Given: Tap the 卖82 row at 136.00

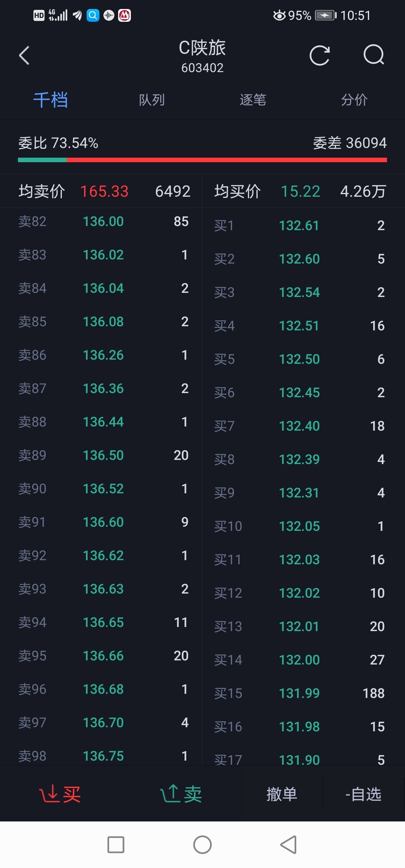Looking at the screenshot, I should pos(103,222).
